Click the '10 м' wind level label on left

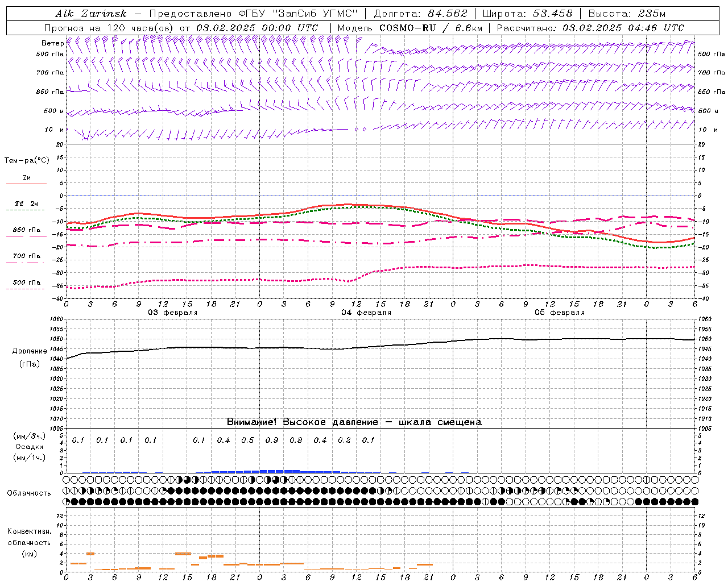point(55,130)
